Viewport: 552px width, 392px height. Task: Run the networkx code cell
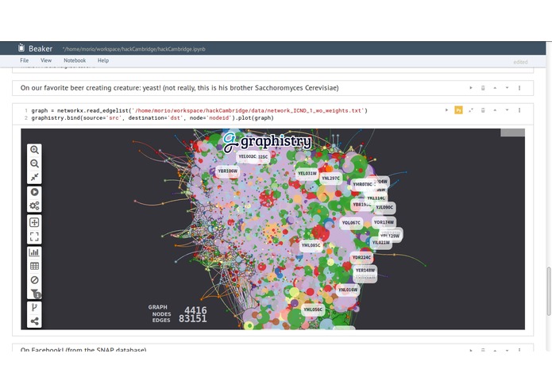[x=446, y=110]
